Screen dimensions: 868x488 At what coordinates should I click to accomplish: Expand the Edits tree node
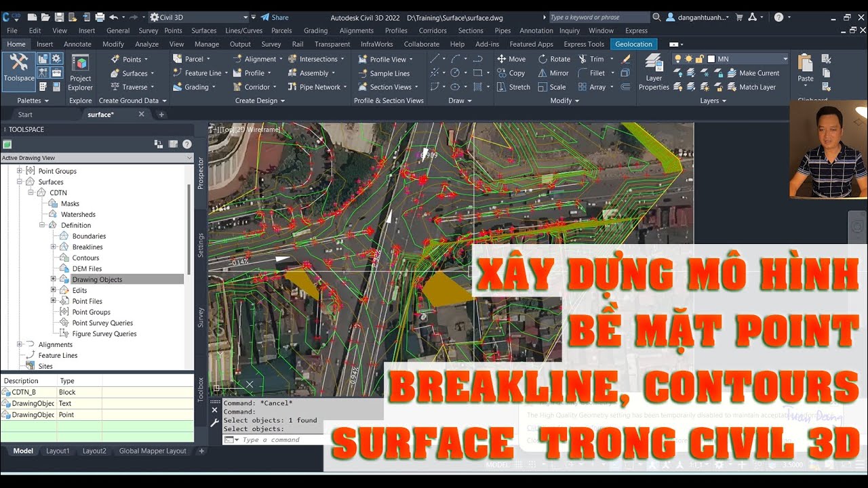click(54, 290)
